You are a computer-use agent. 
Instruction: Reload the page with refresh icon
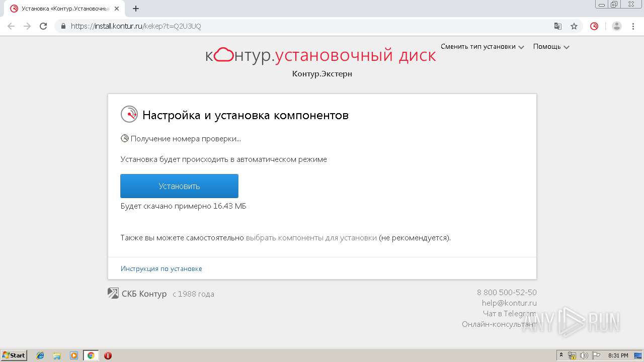pos(43,26)
